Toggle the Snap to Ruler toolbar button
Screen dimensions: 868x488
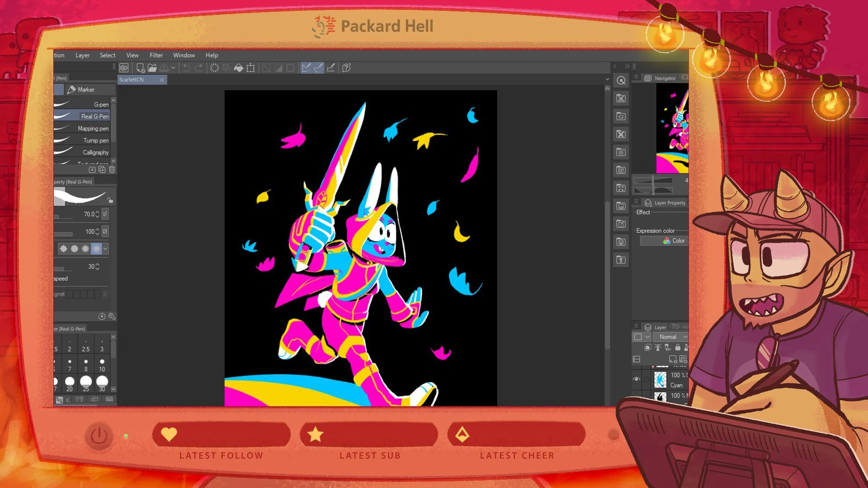click(307, 68)
